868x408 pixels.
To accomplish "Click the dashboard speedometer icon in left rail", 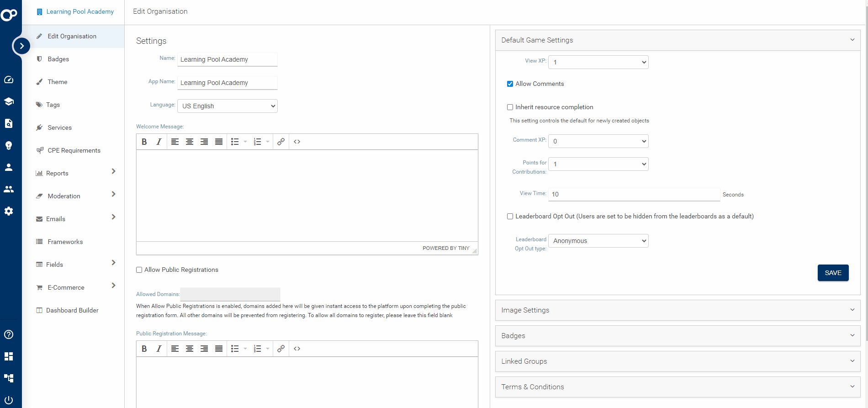I will pos(9,79).
